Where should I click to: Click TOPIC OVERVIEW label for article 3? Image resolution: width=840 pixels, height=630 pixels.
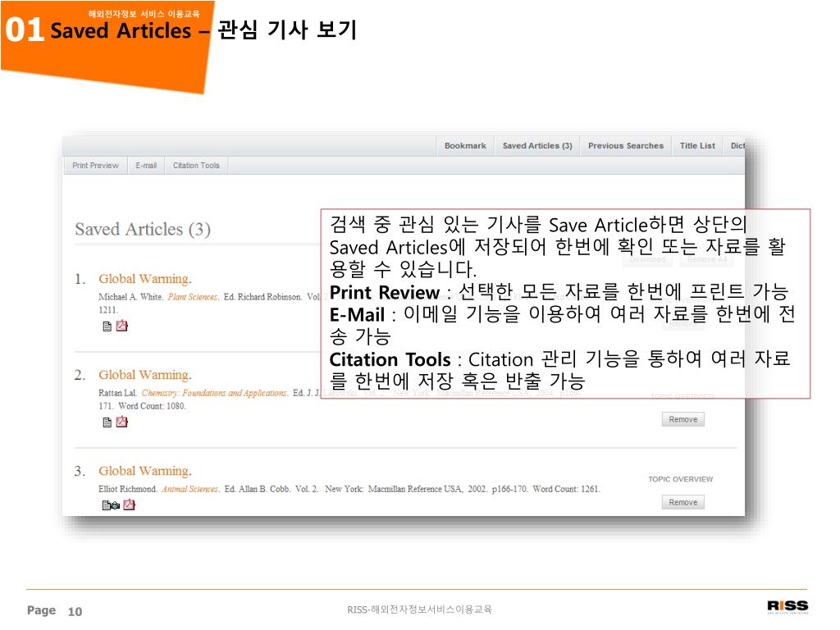click(680, 479)
